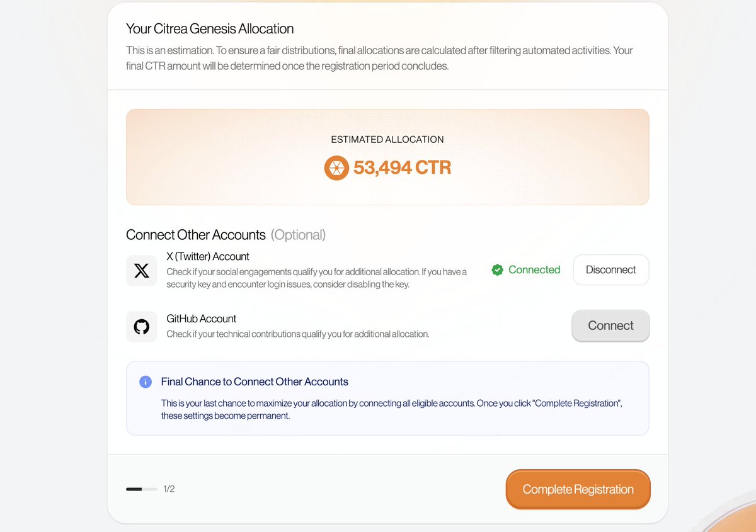Image resolution: width=756 pixels, height=532 pixels.
Task: Click the X (Twitter) Account title
Action: point(208,256)
